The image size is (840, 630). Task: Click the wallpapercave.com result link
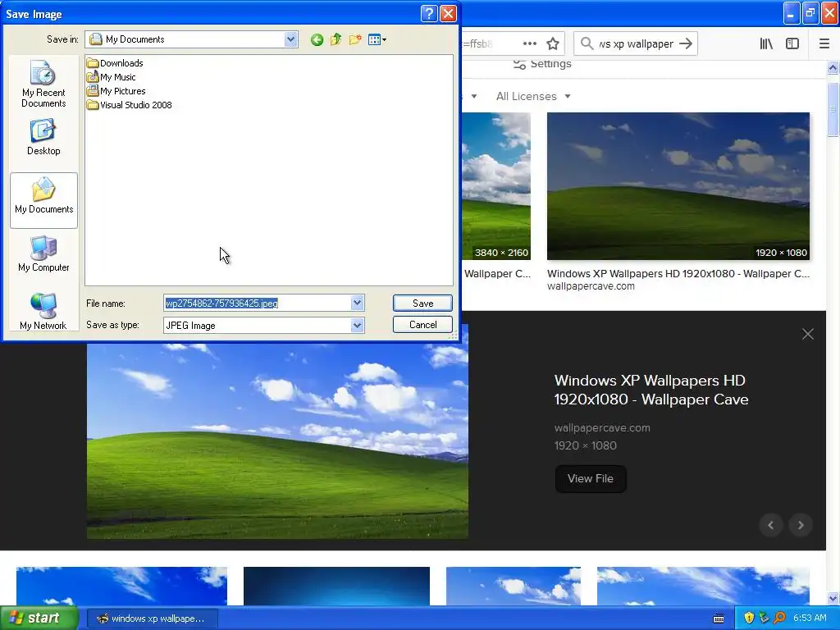591,286
